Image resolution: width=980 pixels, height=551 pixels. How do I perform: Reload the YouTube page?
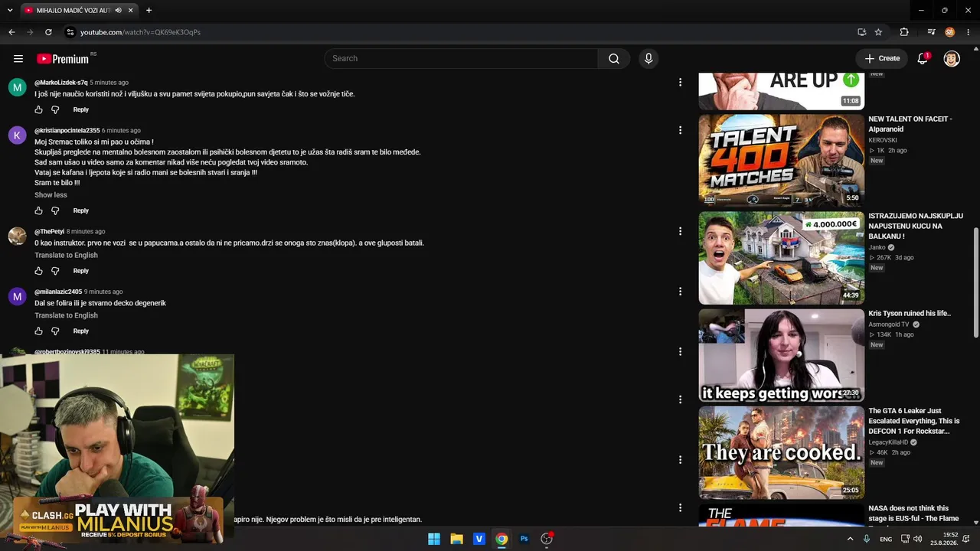click(48, 32)
